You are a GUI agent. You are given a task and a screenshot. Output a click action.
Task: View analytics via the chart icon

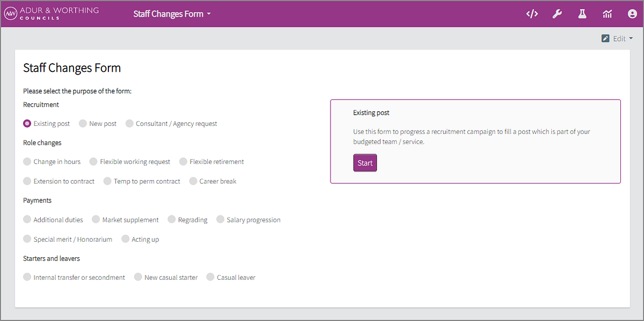pos(607,13)
